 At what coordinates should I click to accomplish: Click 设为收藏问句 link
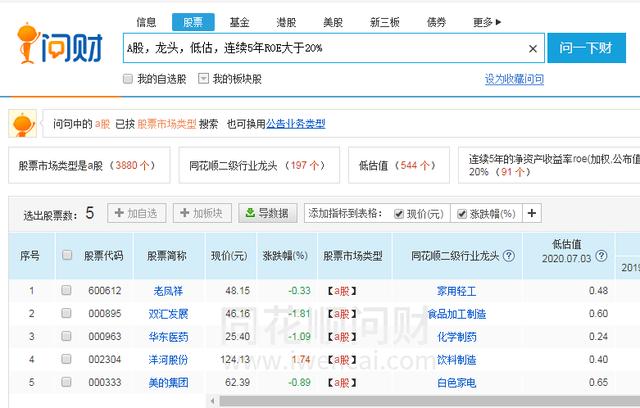[x=514, y=79]
